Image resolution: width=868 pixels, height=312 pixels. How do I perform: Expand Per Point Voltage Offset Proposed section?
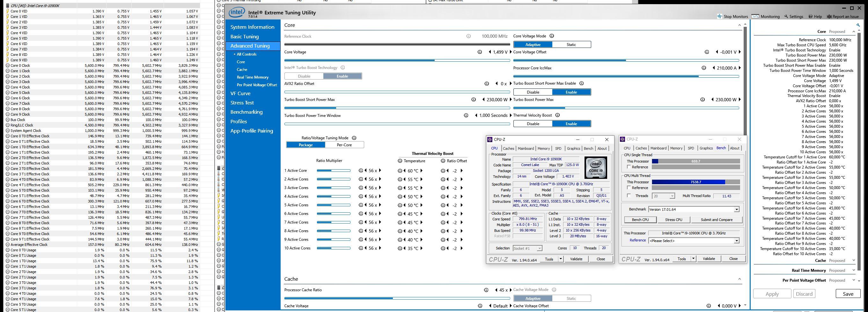pyautogui.click(x=853, y=280)
